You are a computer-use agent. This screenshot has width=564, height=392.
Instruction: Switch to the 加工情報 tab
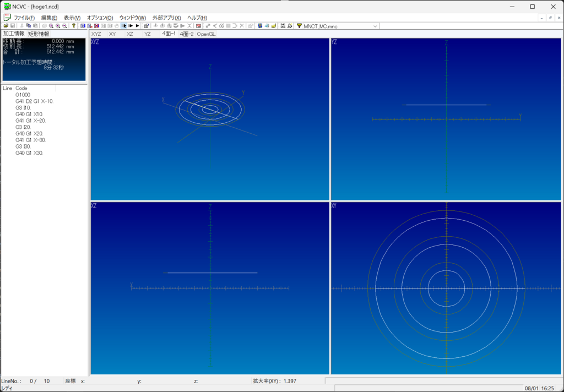point(14,34)
